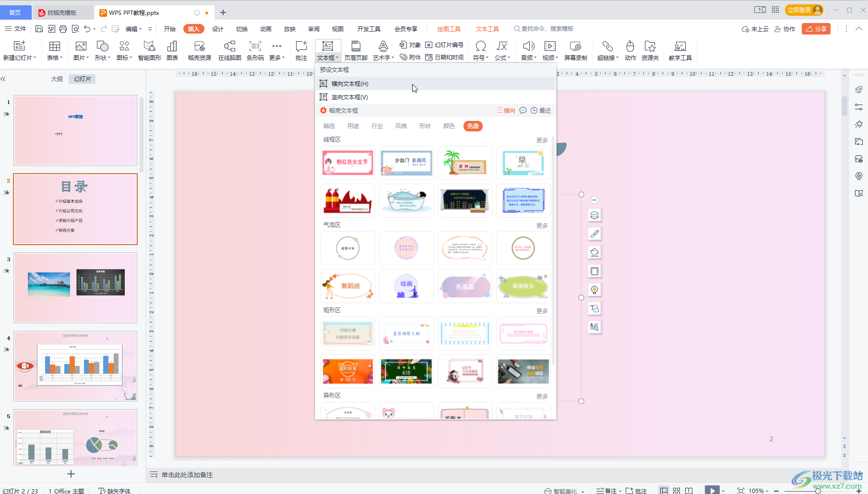Open the Animation (动画) ribbon tab
This screenshot has height=494, width=868.
[x=265, y=29]
